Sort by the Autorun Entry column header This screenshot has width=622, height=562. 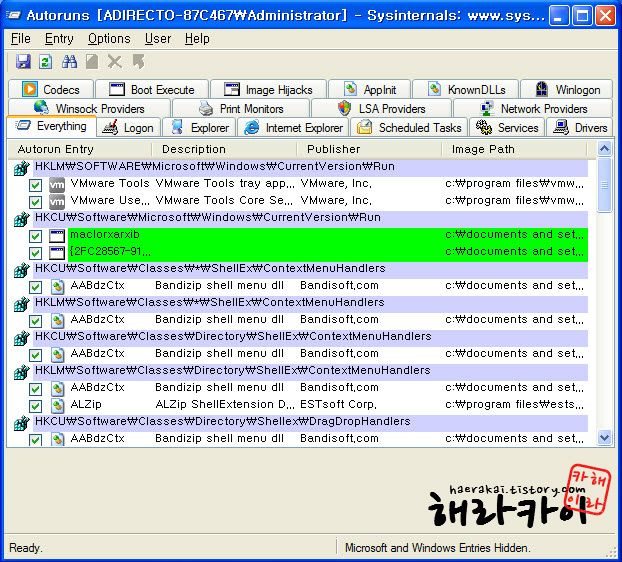pyautogui.click(x=80, y=149)
